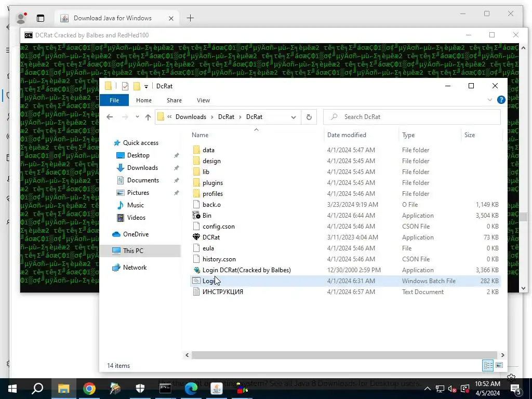The image size is (532, 399).
Task: Select the lib folder icon
Action: [x=196, y=171]
